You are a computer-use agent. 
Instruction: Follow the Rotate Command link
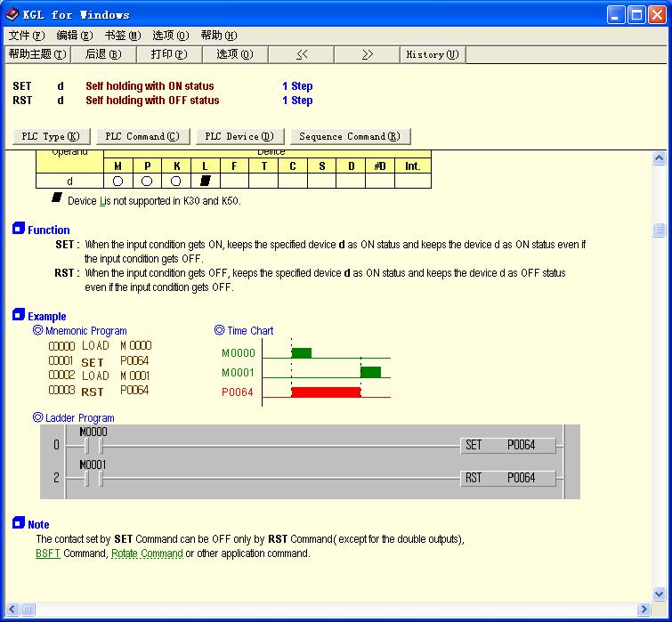tap(147, 553)
